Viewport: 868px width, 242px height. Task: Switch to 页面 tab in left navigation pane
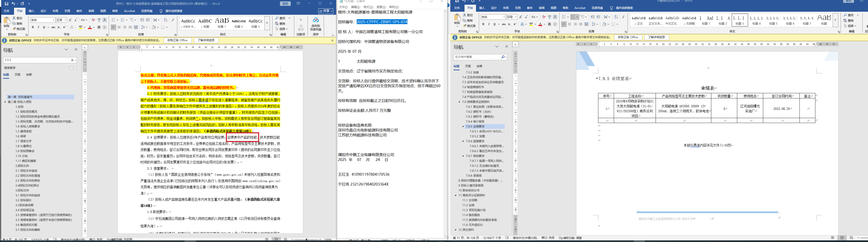(x=18, y=74)
